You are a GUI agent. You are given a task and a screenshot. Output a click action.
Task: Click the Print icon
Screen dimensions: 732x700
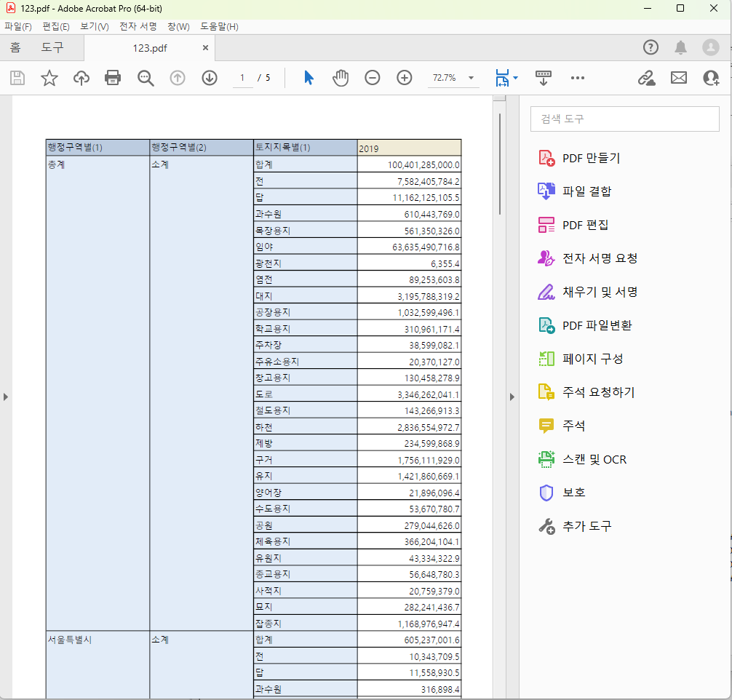click(113, 78)
